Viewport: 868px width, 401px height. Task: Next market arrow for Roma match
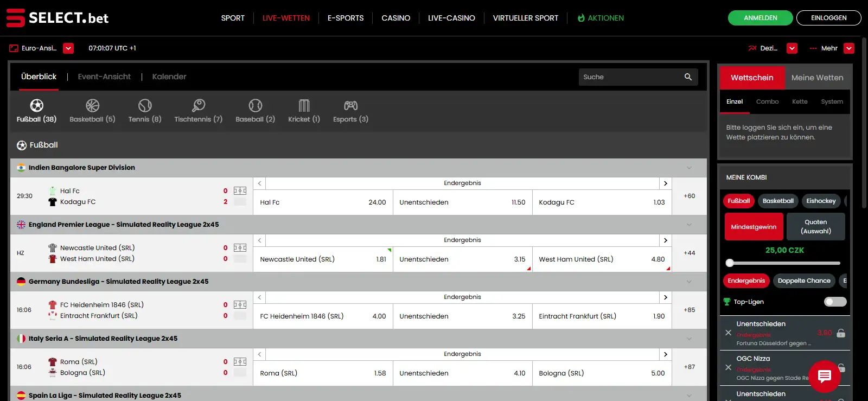666,354
